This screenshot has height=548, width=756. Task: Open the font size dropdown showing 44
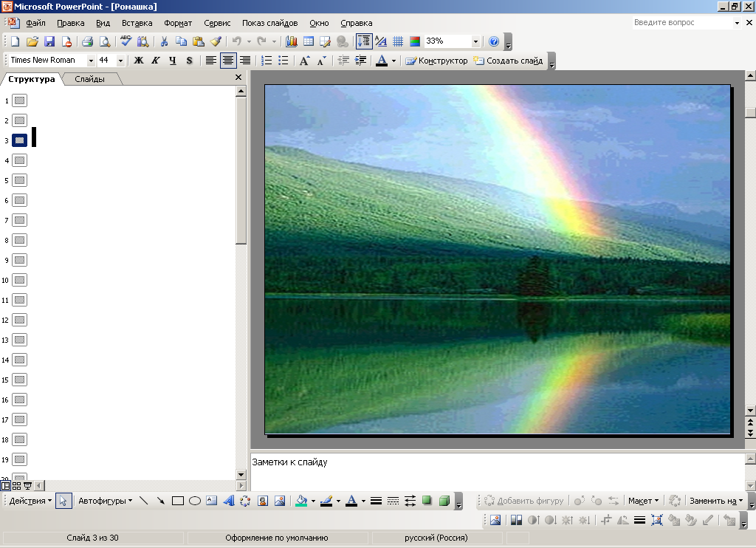click(120, 61)
